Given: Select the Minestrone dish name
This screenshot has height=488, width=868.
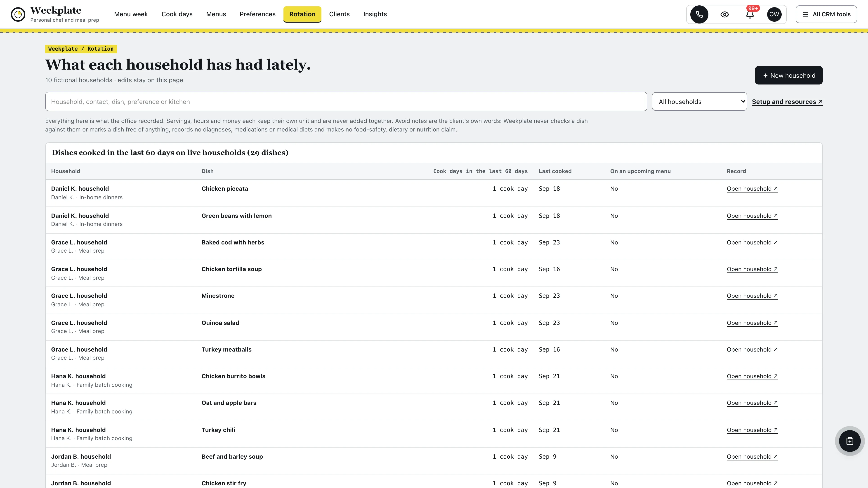Looking at the screenshot, I should tap(218, 296).
